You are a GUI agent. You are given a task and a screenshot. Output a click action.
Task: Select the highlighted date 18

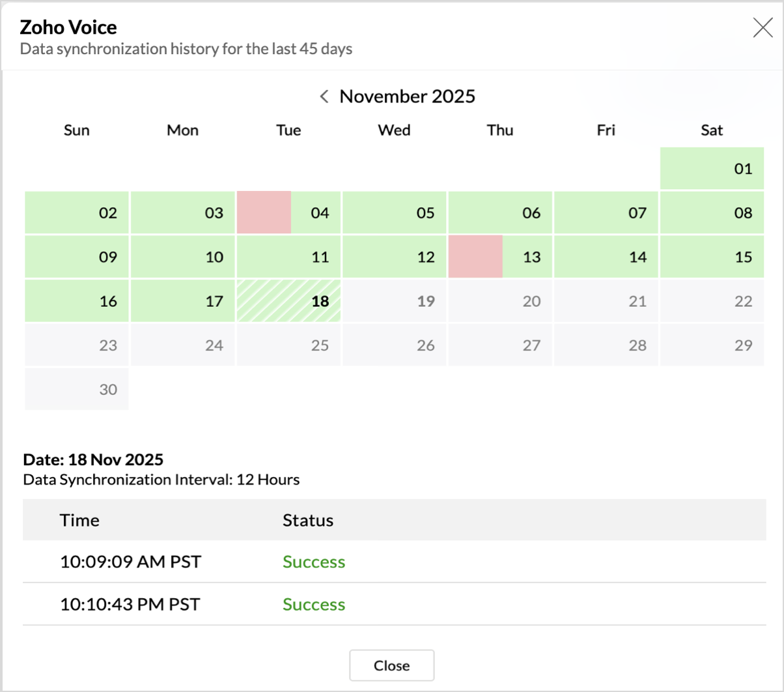coord(288,301)
